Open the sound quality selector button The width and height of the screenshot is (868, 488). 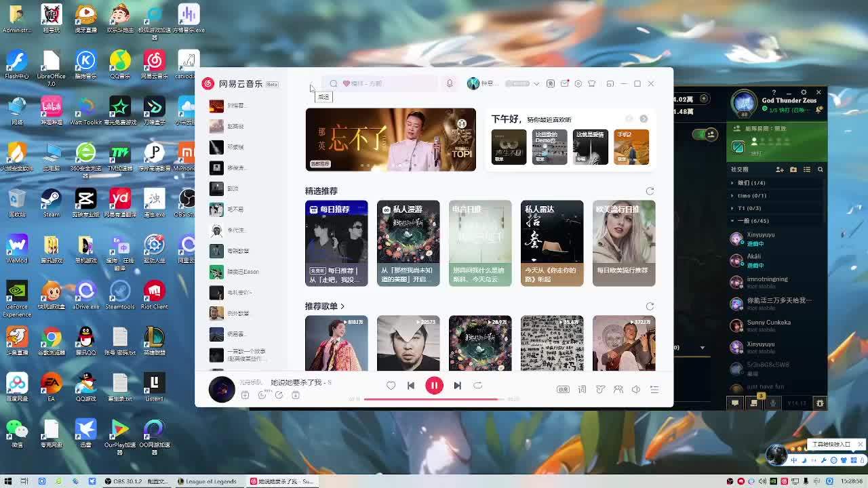click(563, 390)
